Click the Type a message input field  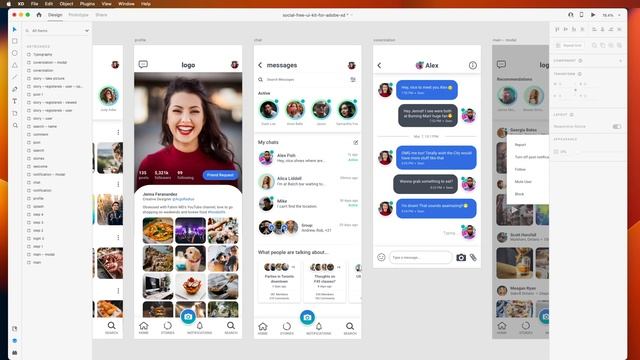point(420,258)
